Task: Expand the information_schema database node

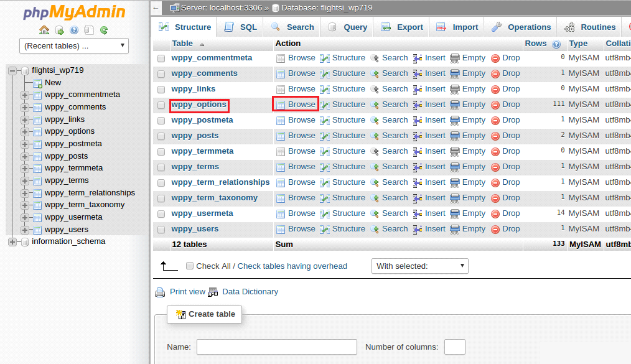Action: click(12, 241)
